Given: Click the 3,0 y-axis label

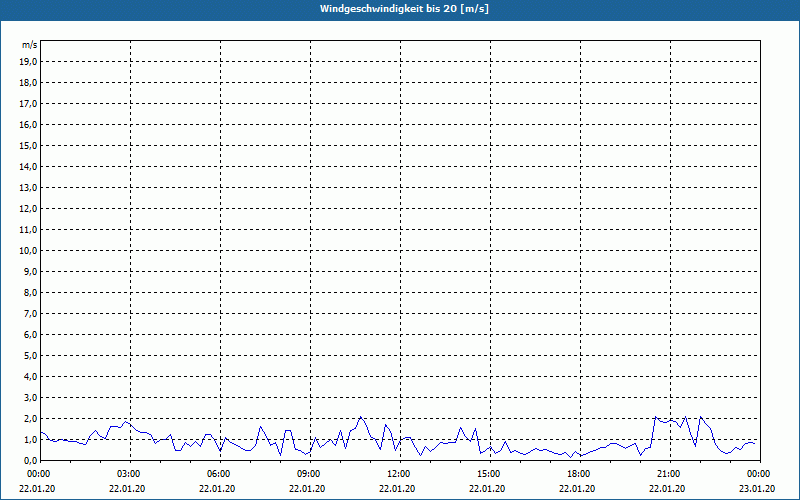Looking at the screenshot, I should (30, 397).
